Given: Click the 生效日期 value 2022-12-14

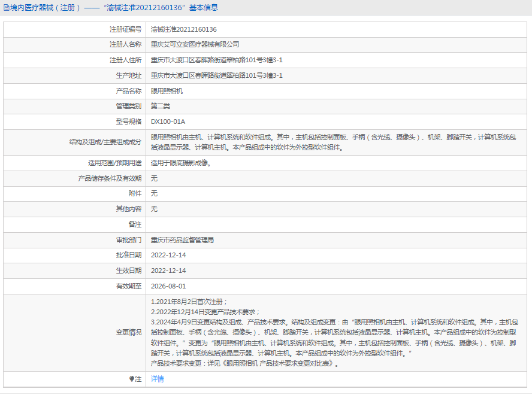Looking at the screenshot, I should point(168,271).
